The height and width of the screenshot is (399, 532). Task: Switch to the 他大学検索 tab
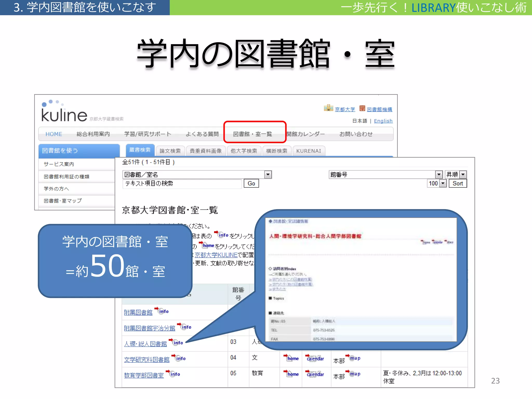point(244,151)
